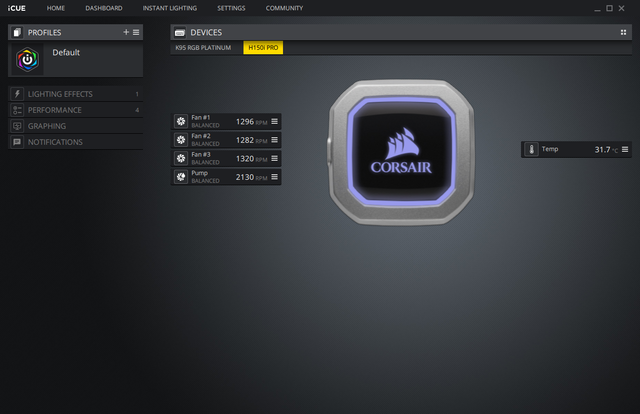
Task: Click the Fan #2 fan icon
Action: click(x=181, y=140)
